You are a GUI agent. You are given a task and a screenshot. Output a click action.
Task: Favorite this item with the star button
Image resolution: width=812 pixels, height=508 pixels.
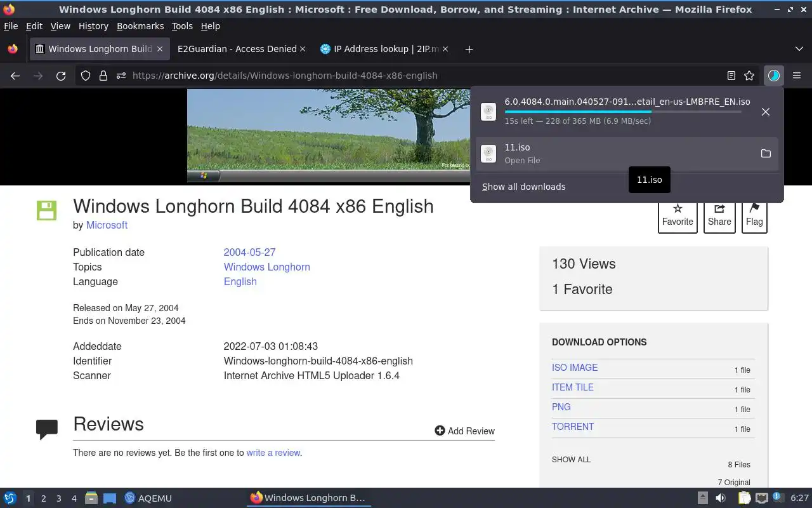point(678,215)
